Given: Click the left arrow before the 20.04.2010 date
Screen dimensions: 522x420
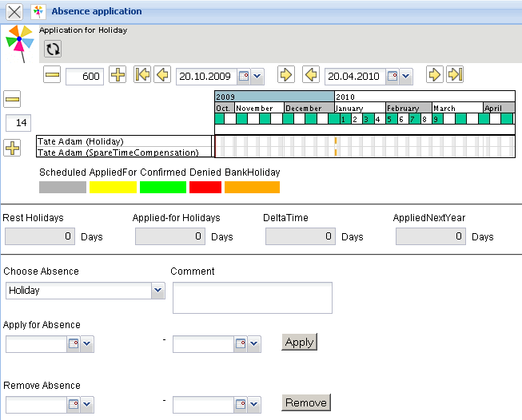Looking at the screenshot, I should click(311, 75).
